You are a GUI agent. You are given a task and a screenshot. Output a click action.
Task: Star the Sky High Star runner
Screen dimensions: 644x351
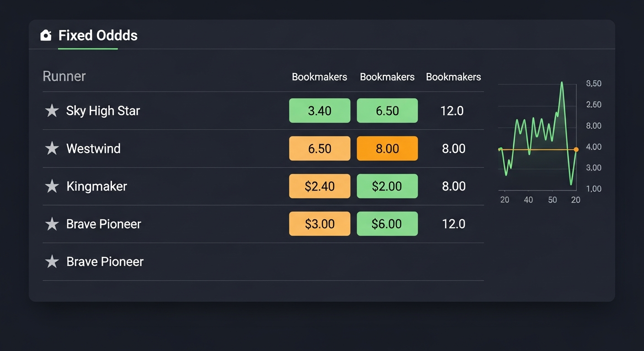coord(52,111)
